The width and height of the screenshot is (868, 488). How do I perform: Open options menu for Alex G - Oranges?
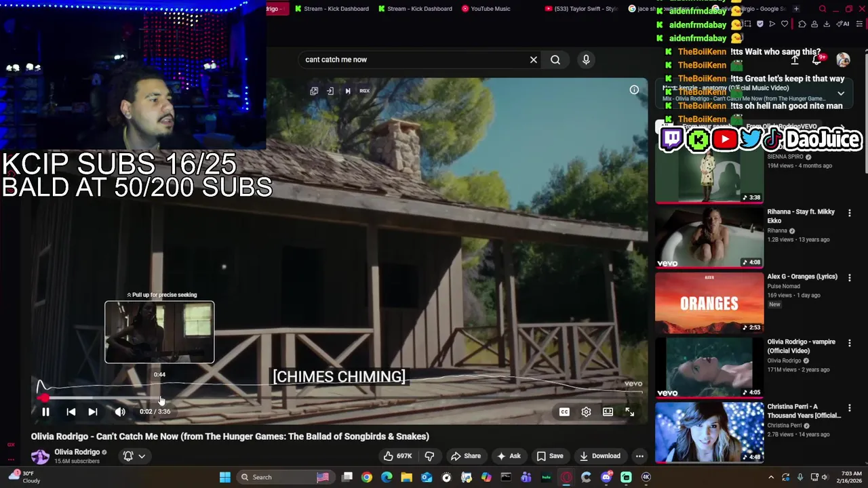[849, 278]
